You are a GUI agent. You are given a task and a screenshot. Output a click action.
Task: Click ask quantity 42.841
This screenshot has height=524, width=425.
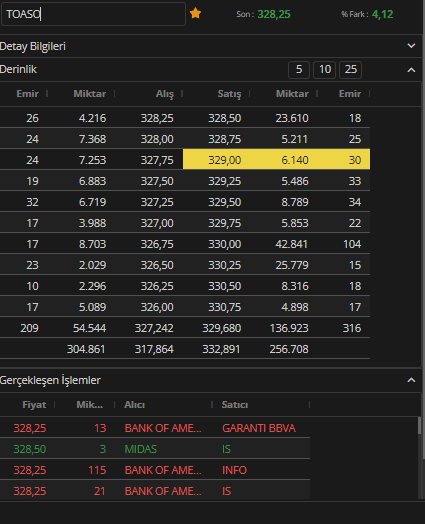click(292, 244)
